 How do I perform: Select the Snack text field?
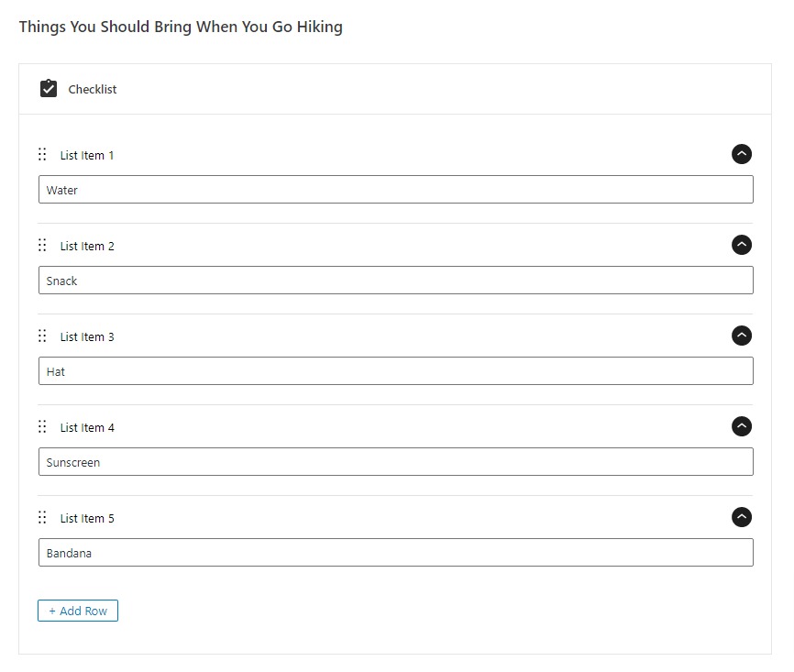394,280
